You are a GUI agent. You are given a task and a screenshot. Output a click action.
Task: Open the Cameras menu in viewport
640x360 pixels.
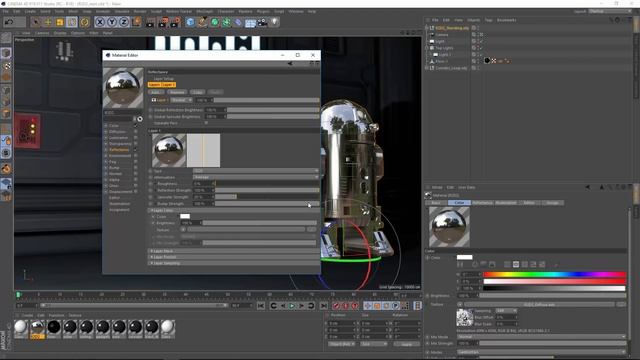(42, 33)
